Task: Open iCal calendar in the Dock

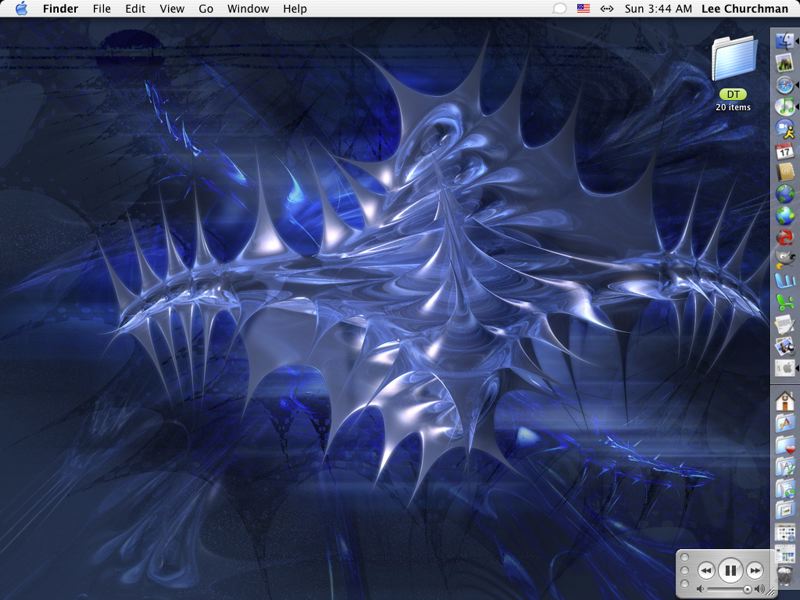Action: point(785,149)
